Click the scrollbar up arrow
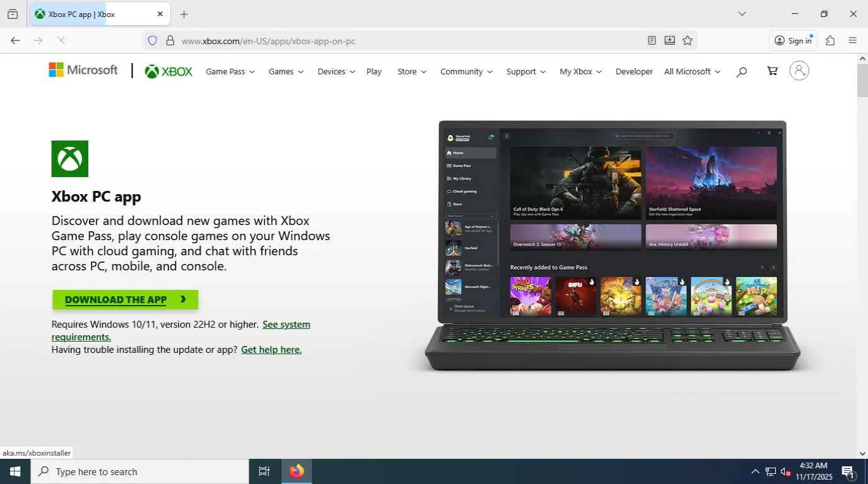868x484 pixels. [862, 59]
